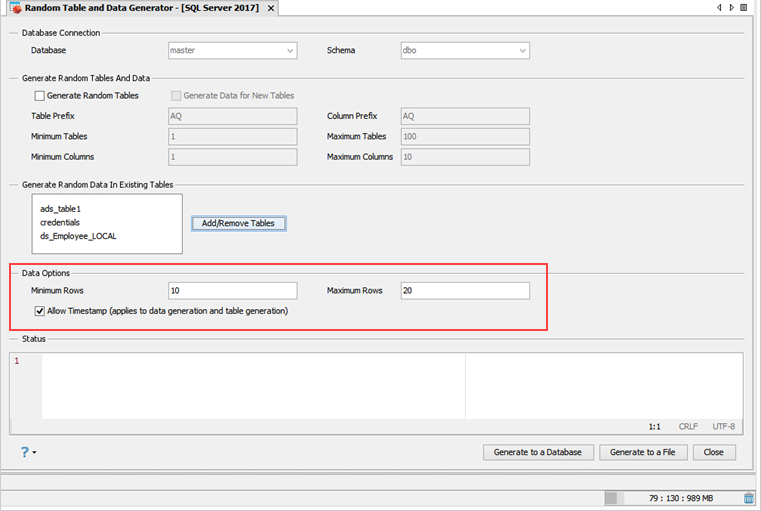Click line number 1 in Status gutter
The width and height of the screenshot is (761, 511).
pyautogui.click(x=17, y=361)
